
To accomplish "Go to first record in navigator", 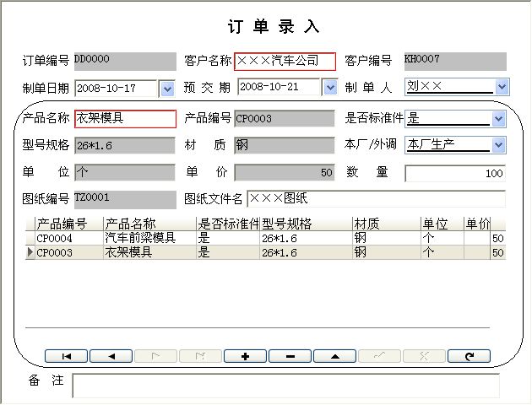I will pos(66,356).
